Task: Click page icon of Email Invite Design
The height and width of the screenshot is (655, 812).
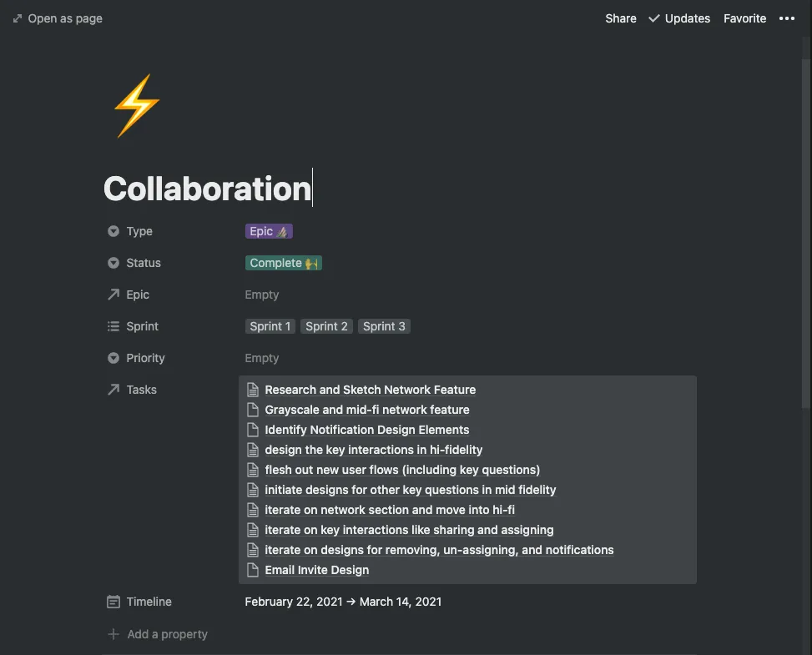Action: point(253,570)
